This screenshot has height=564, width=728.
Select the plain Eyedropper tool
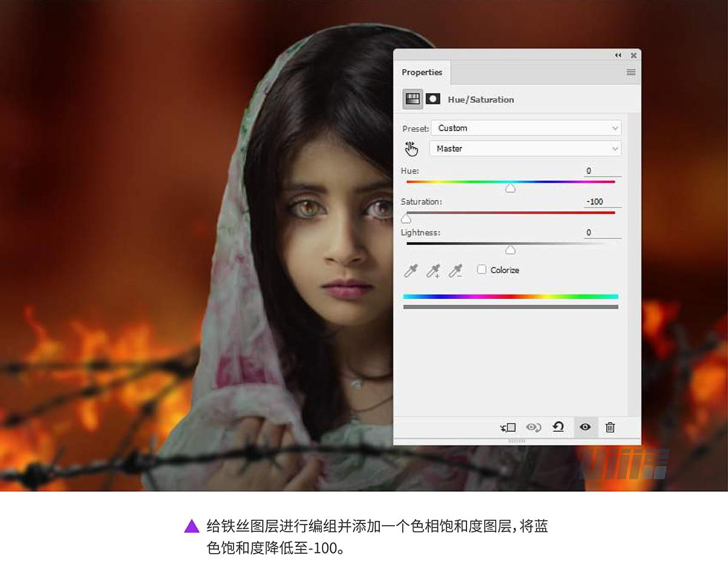[411, 271]
